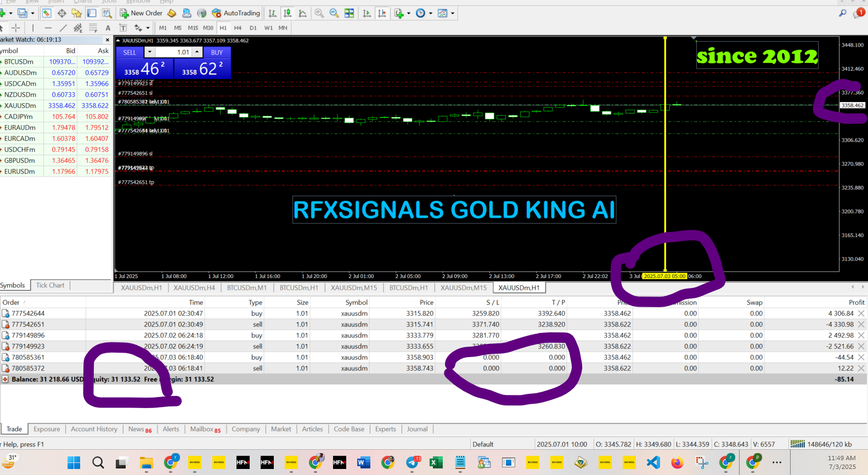This screenshot has width=868, height=475.
Task: Toggle the AutoTrading button
Action: pyautogui.click(x=236, y=13)
